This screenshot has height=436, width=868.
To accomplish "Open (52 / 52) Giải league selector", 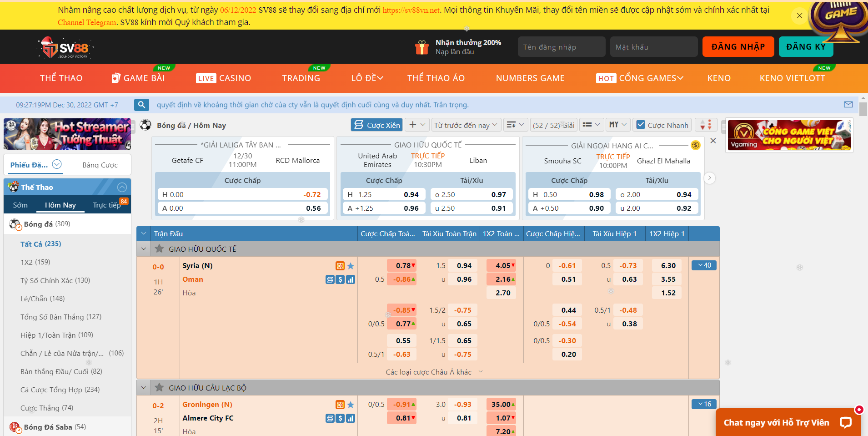I will (x=554, y=125).
